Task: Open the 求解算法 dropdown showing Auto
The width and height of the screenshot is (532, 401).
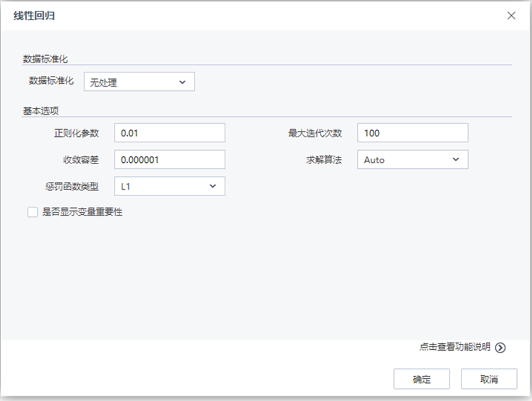Action: point(413,159)
